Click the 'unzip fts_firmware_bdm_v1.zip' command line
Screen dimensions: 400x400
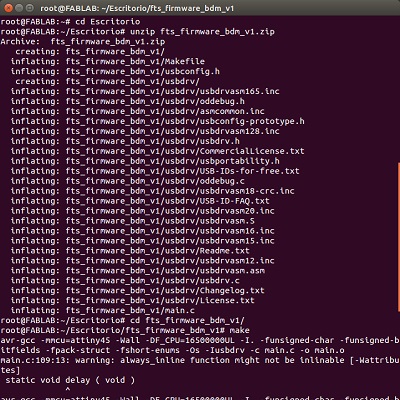point(138,32)
